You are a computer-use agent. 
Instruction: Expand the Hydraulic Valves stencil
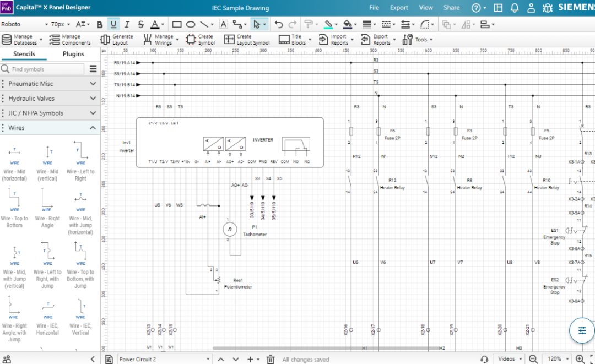point(50,98)
